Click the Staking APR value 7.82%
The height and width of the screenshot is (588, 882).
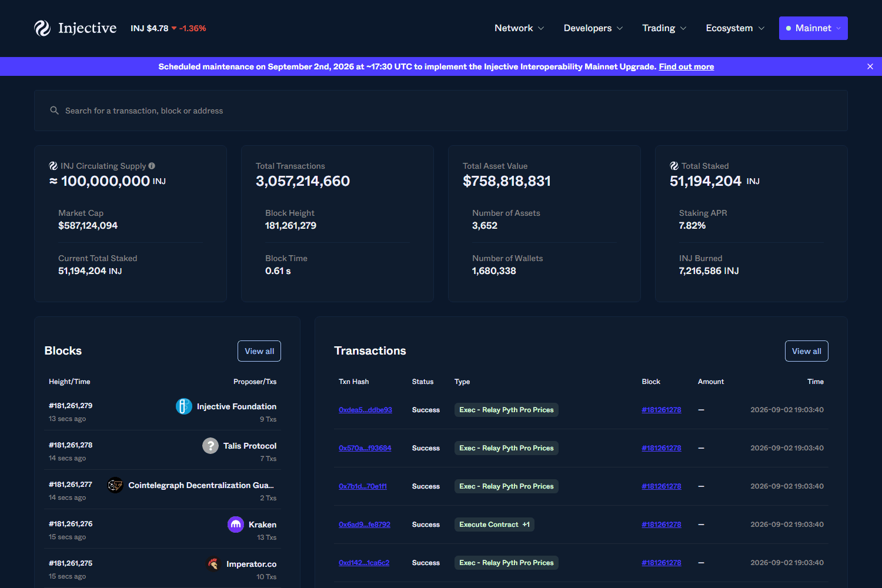[692, 226]
